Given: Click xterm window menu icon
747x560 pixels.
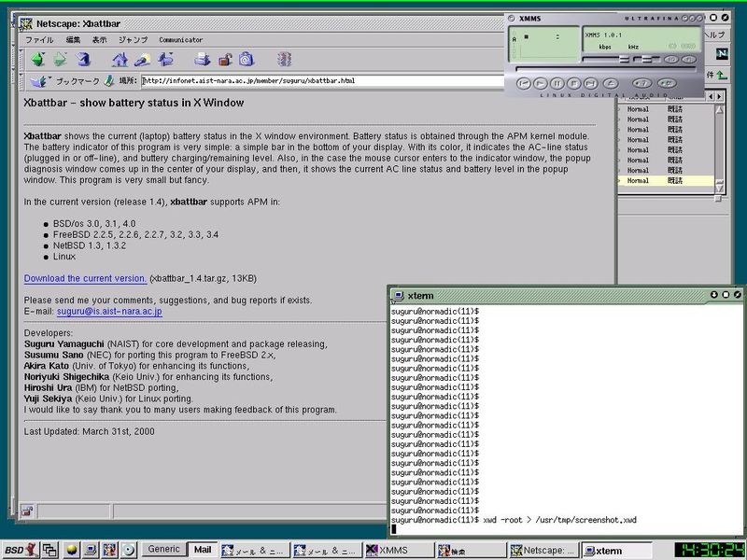Looking at the screenshot, I should coord(398,296).
